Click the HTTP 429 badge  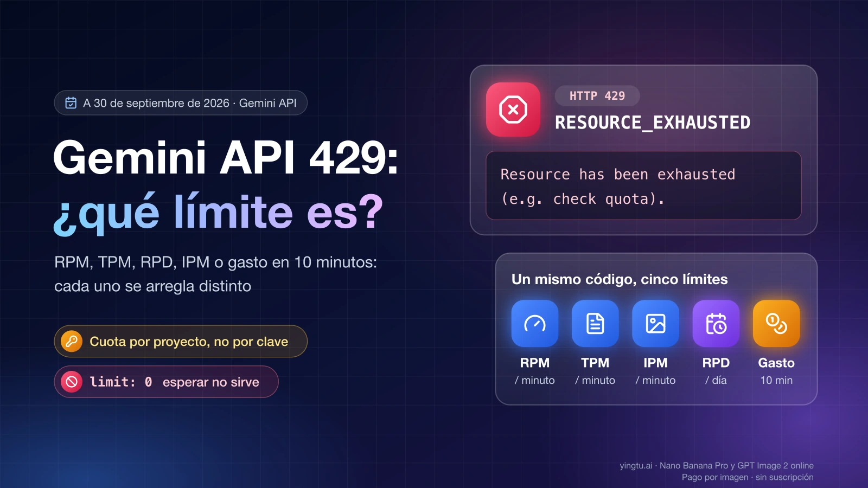(597, 96)
